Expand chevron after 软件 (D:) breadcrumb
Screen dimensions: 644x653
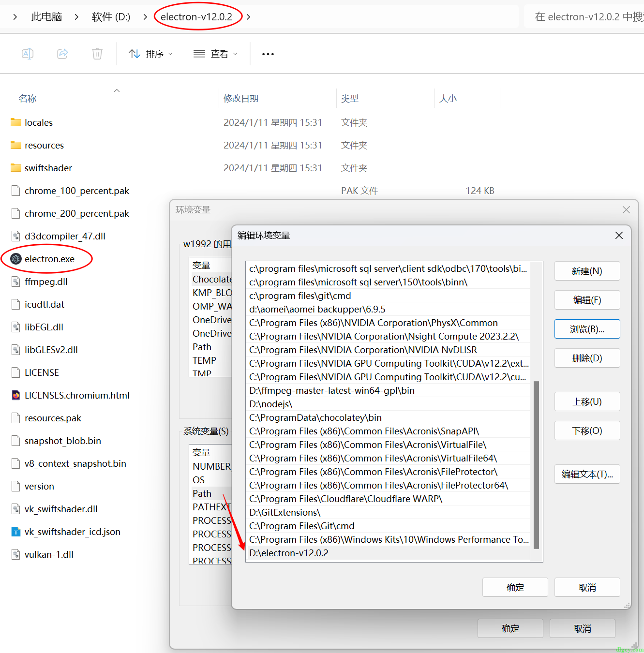click(145, 17)
